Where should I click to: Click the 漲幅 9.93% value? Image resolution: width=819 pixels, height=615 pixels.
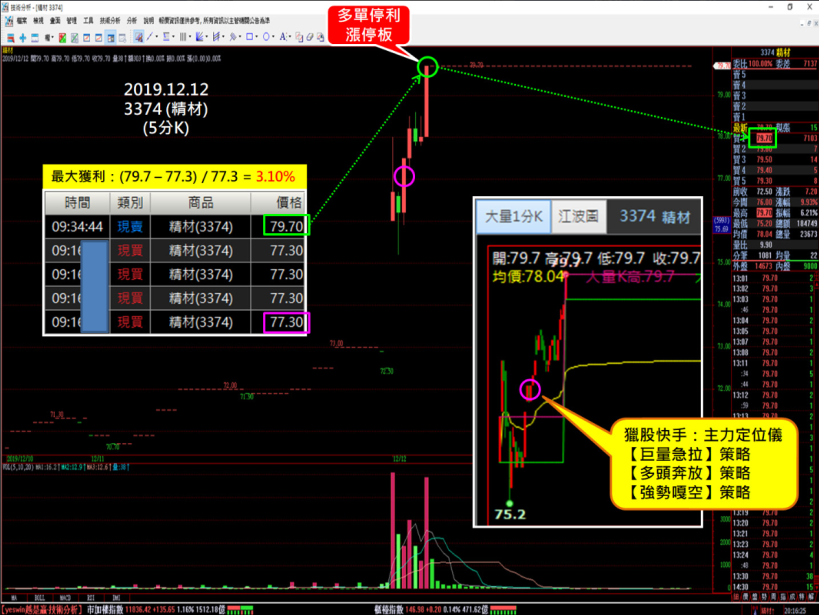809,202
